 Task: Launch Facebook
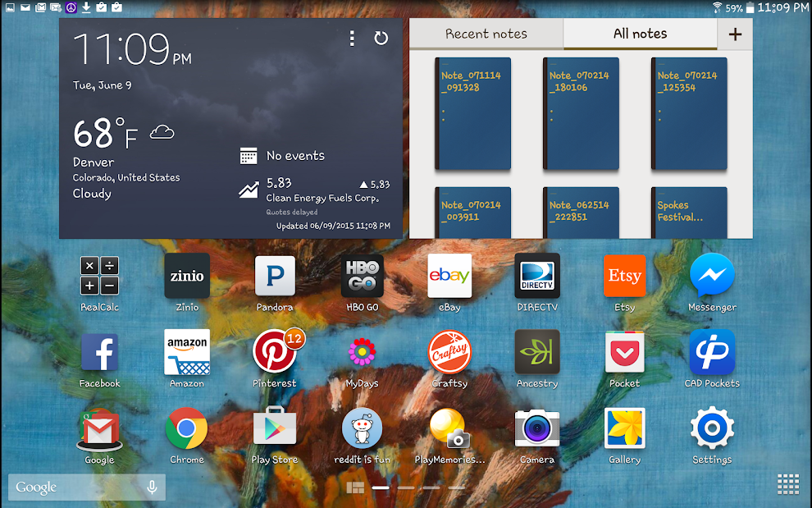tap(99, 352)
